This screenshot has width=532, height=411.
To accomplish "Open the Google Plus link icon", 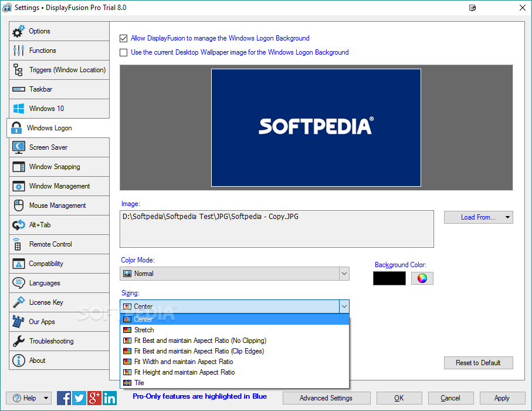I will (x=94, y=397).
